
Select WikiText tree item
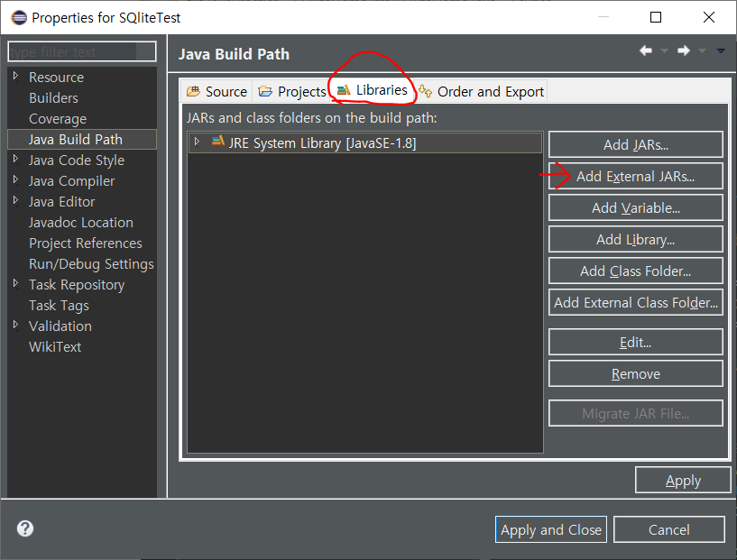click(x=55, y=346)
